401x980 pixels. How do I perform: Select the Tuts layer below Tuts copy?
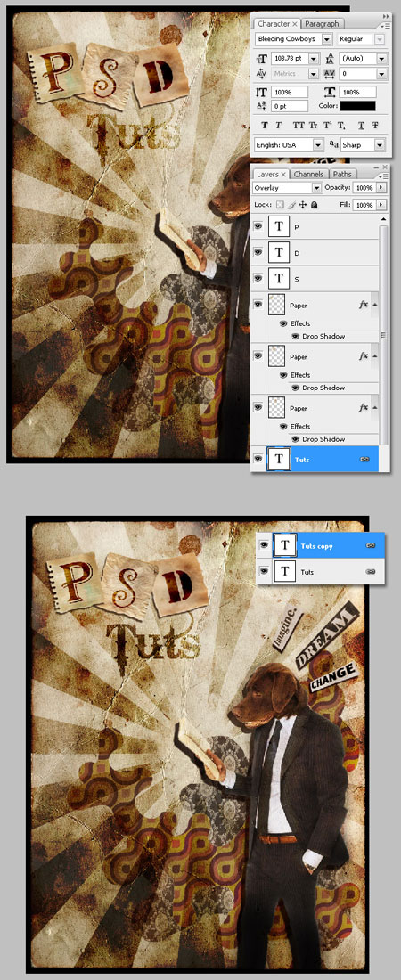pyautogui.click(x=321, y=571)
